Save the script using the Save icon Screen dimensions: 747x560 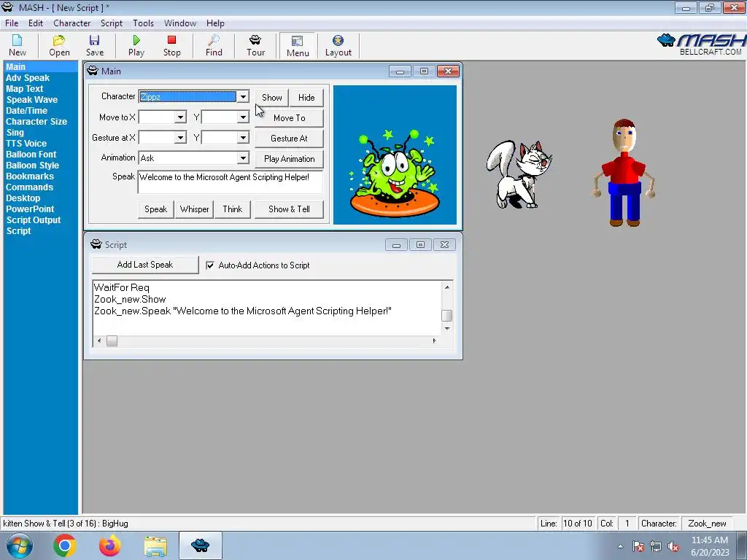pyautogui.click(x=94, y=46)
